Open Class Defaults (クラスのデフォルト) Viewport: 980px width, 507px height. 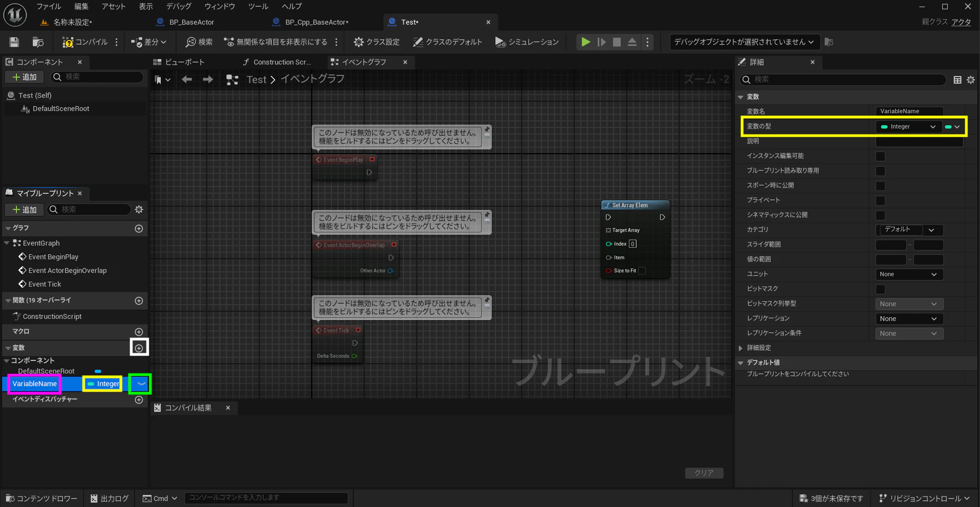tap(447, 42)
